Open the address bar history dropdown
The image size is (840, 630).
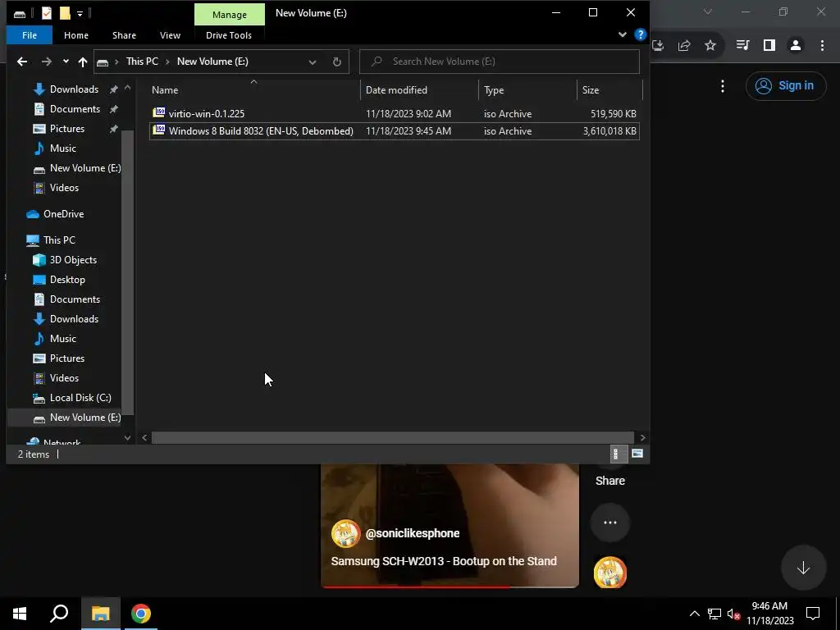pos(313,62)
